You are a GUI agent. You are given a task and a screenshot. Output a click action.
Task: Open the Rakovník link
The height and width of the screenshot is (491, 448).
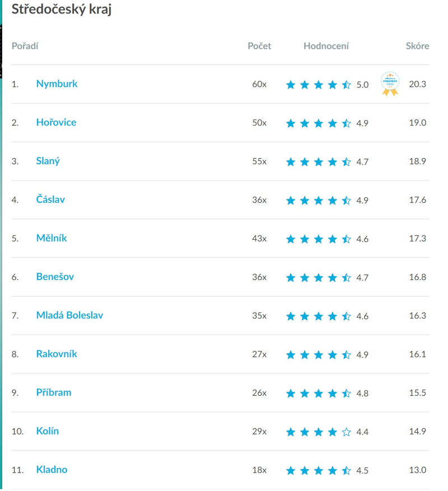pos(57,354)
